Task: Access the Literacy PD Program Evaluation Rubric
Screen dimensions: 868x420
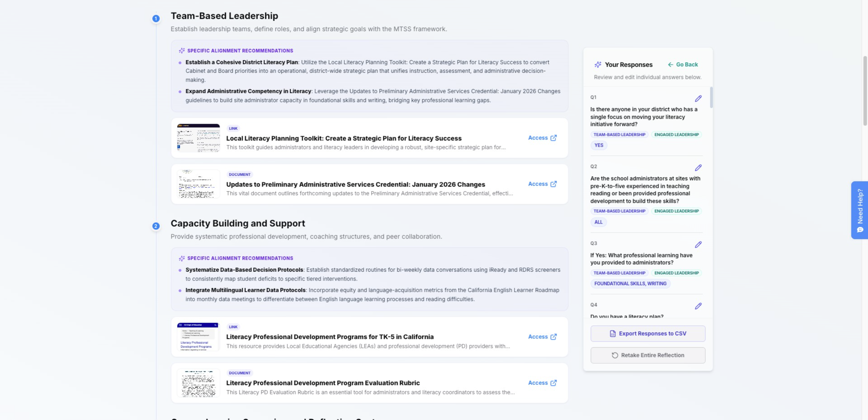Action: tap(542, 383)
